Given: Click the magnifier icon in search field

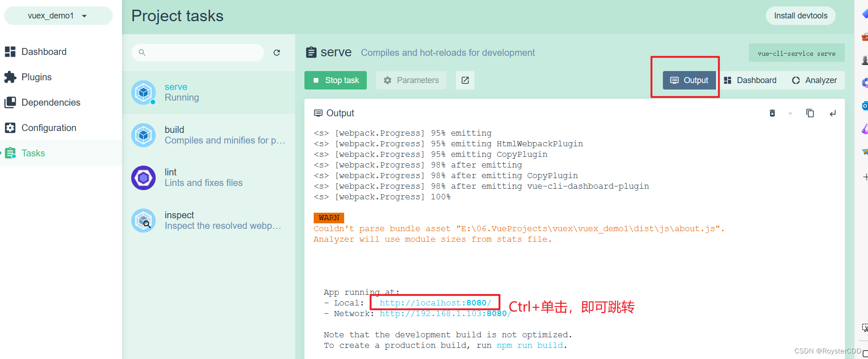Looking at the screenshot, I should pyautogui.click(x=142, y=53).
